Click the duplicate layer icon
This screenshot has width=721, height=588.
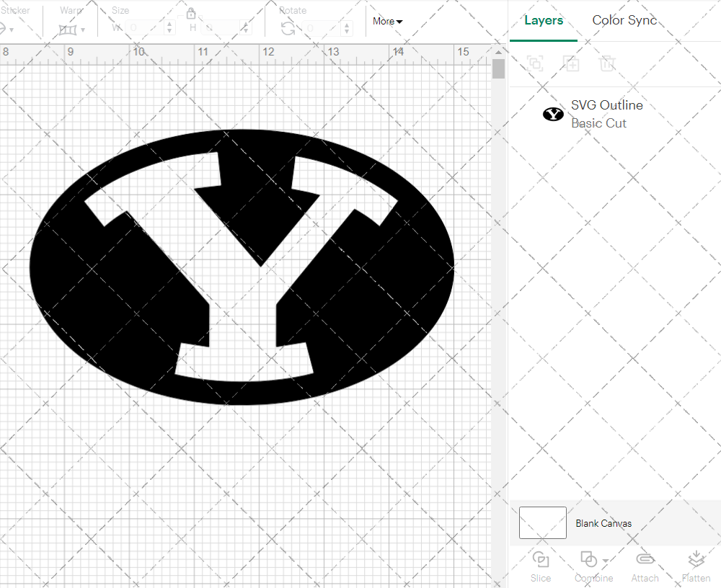click(x=571, y=63)
